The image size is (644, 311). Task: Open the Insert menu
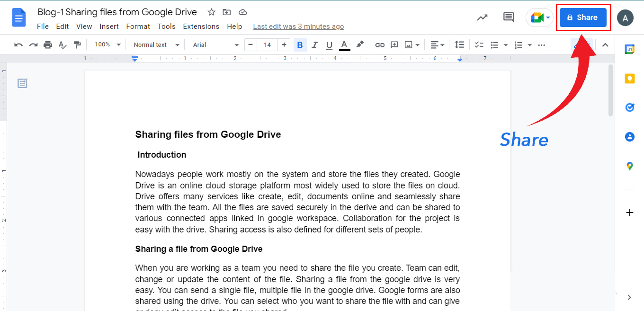tap(109, 27)
